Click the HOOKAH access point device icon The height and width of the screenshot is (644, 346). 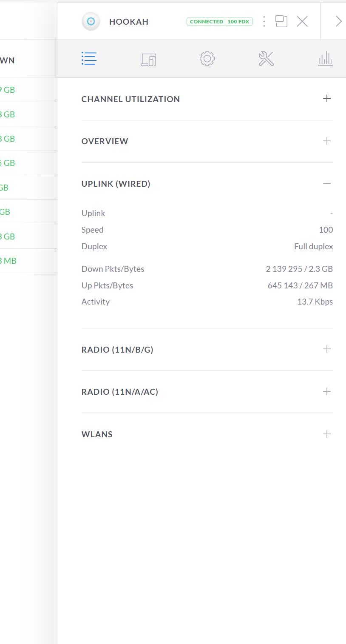click(91, 21)
